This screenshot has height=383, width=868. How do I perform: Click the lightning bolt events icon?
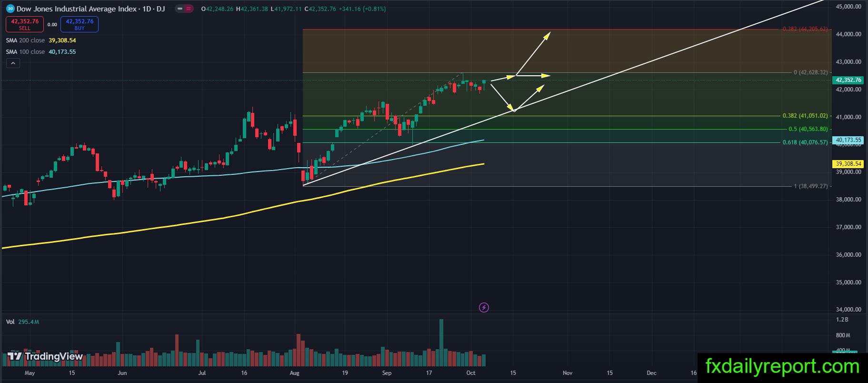484,308
